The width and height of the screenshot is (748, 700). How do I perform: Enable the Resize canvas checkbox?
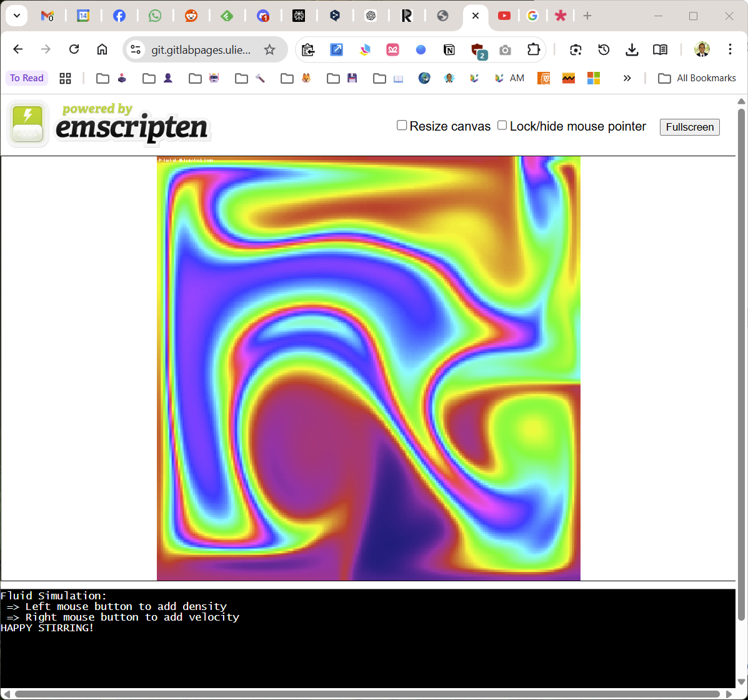click(402, 126)
